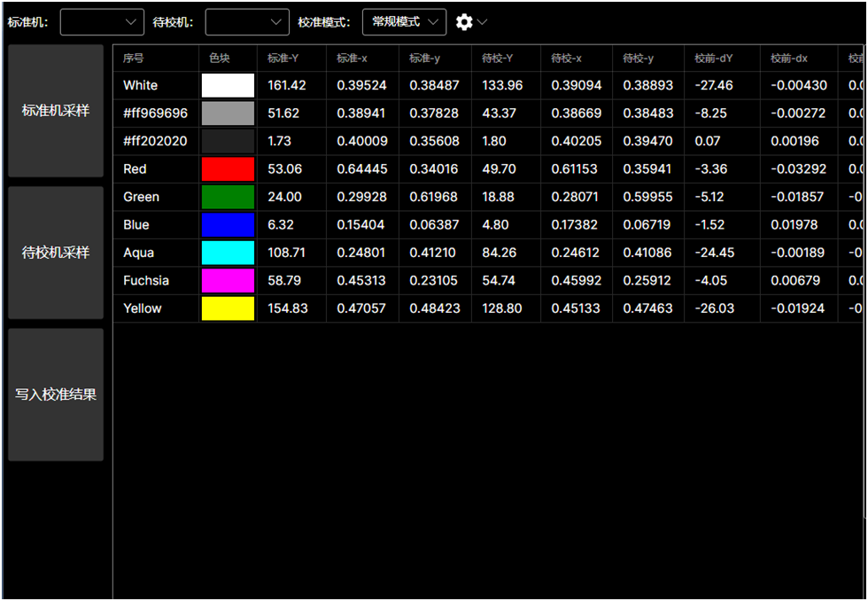The image size is (868, 601).
Task: Open the 待校机 dropdown
Action: (247, 22)
